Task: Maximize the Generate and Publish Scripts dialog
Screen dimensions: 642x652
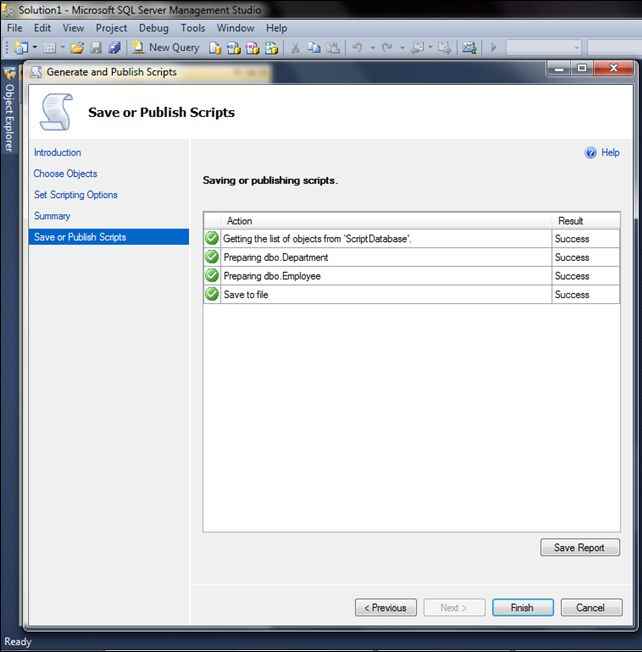Action: (583, 69)
